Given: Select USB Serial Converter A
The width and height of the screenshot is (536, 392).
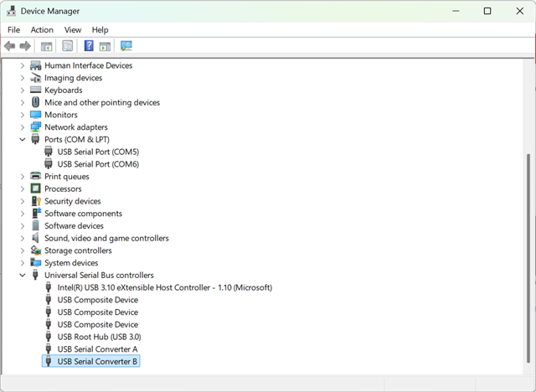Looking at the screenshot, I should tap(97, 349).
